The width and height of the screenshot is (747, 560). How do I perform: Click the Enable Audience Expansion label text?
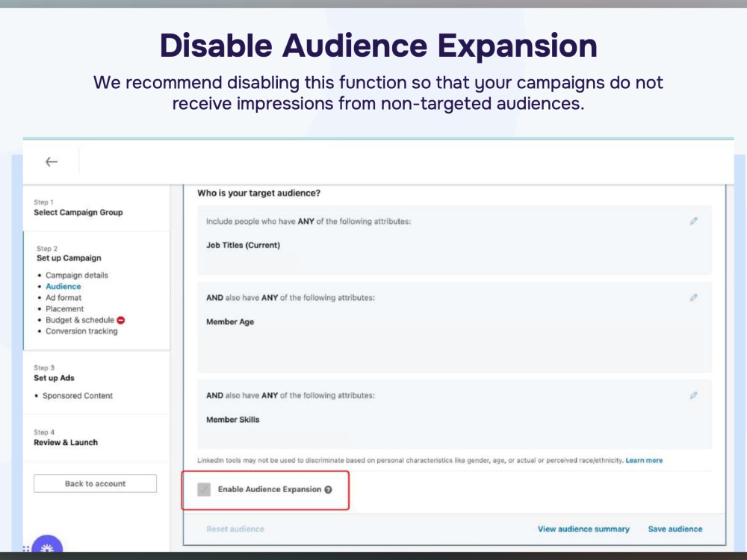270,490
